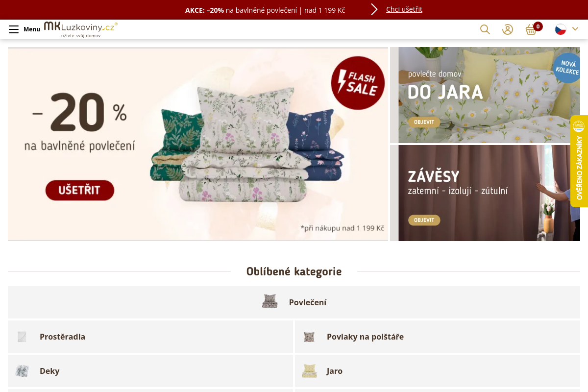Click the red UŠETŘIT button

(x=80, y=190)
